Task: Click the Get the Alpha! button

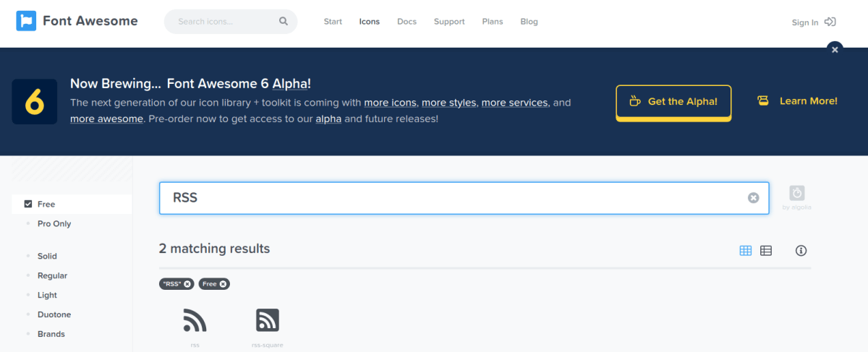Action: [673, 102]
